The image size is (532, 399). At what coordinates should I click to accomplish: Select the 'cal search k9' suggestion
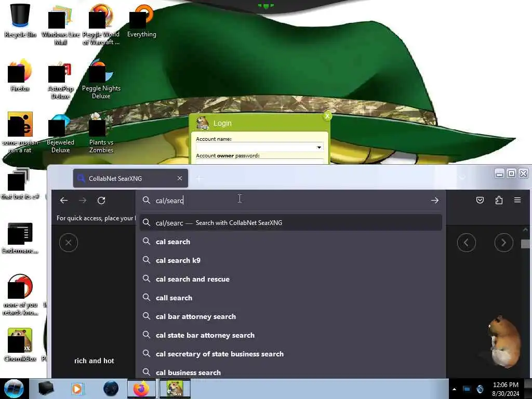[291, 260]
